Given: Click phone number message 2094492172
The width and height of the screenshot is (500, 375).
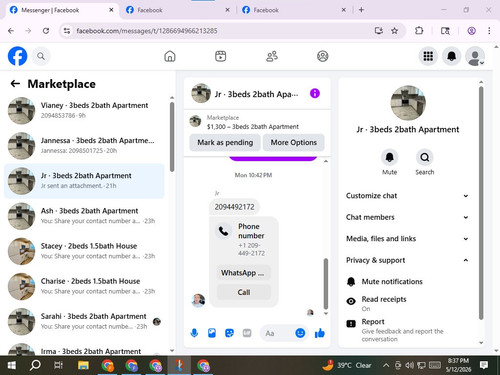Looking at the screenshot, I should click(x=234, y=207).
